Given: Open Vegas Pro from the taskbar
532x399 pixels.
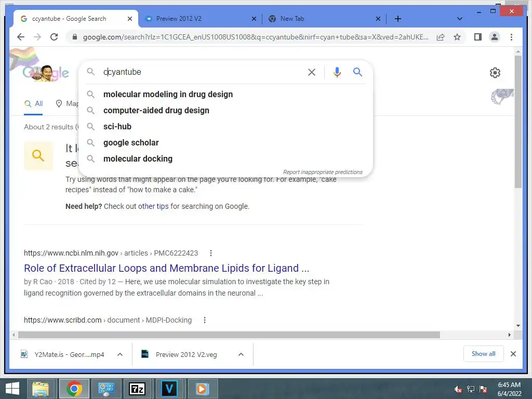Looking at the screenshot, I should pos(169,389).
